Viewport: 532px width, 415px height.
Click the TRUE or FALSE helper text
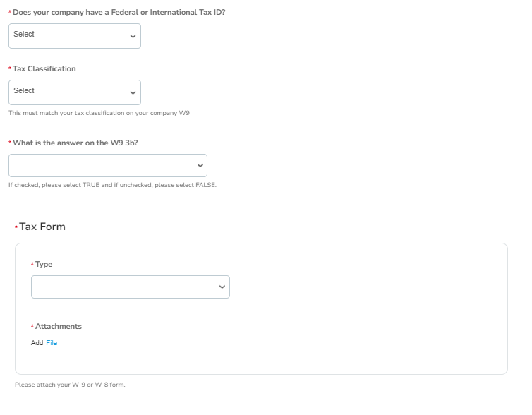pyautogui.click(x=112, y=185)
